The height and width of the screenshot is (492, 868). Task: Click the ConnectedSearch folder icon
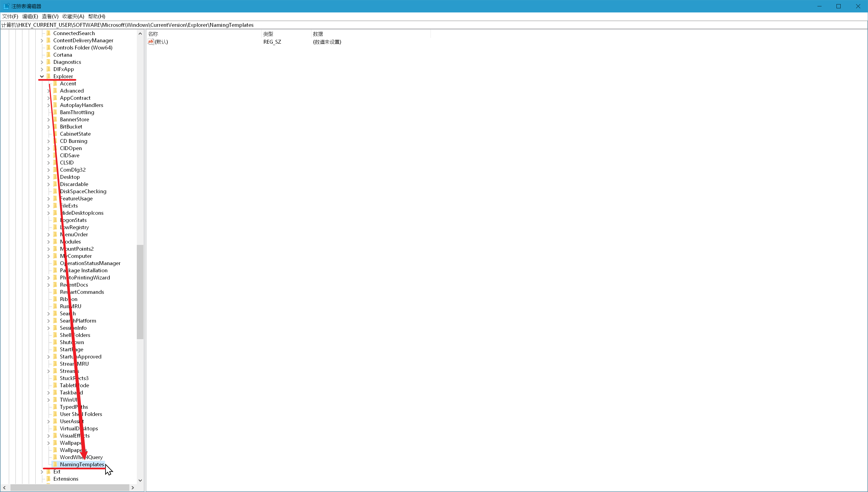(x=48, y=33)
